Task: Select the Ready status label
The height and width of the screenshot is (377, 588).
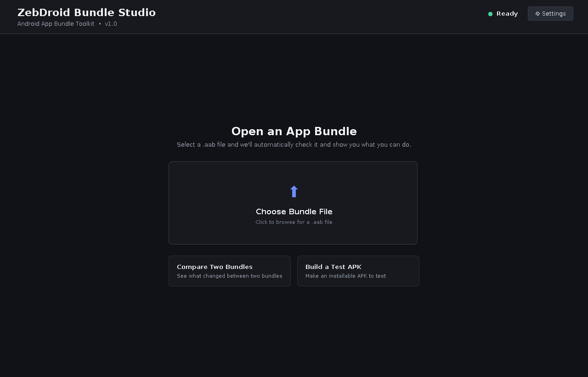Action: click(x=507, y=14)
